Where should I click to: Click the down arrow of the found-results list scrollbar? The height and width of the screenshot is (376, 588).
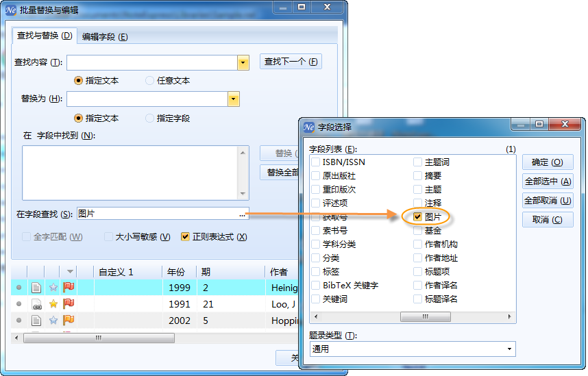click(x=243, y=194)
